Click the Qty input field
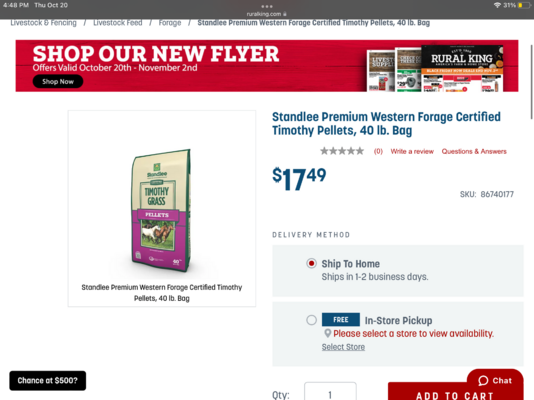The width and height of the screenshot is (534, 400). [330, 391]
